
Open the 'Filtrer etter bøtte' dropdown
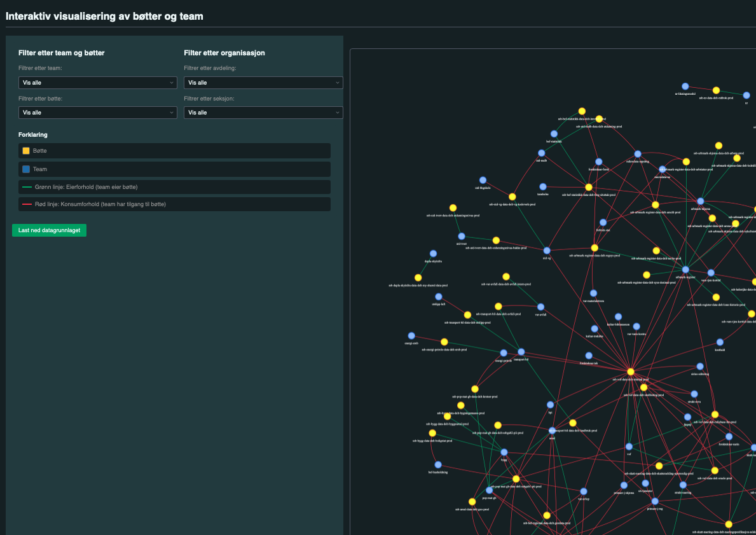tap(98, 113)
